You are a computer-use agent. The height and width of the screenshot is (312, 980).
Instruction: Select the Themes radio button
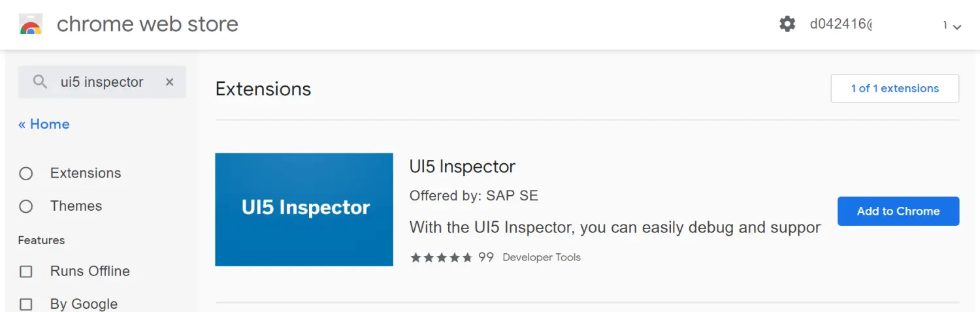[x=26, y=206]
